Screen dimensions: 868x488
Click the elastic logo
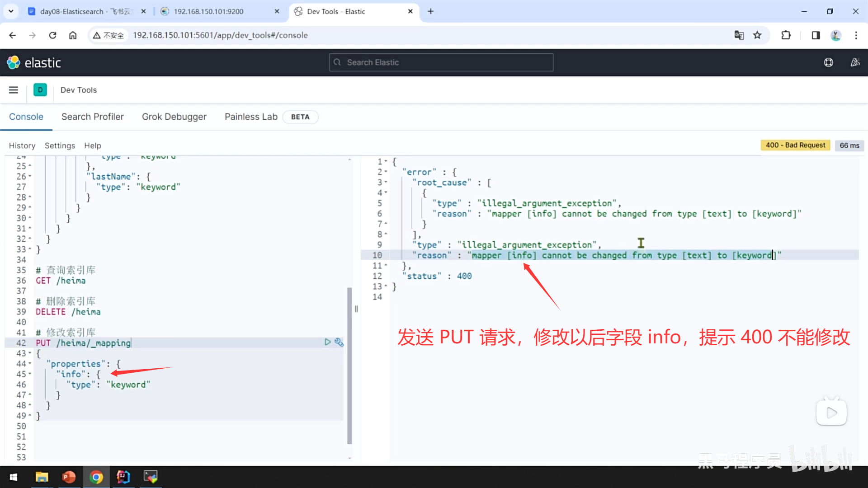(34, 62)
